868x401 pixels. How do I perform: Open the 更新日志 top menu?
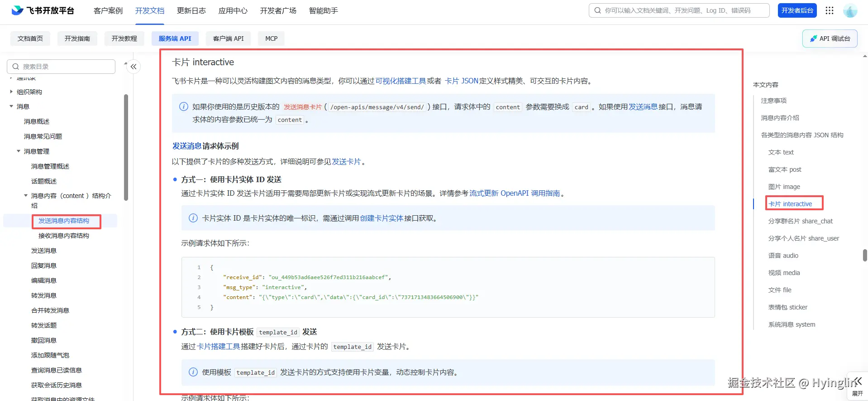tap(191, 10)
